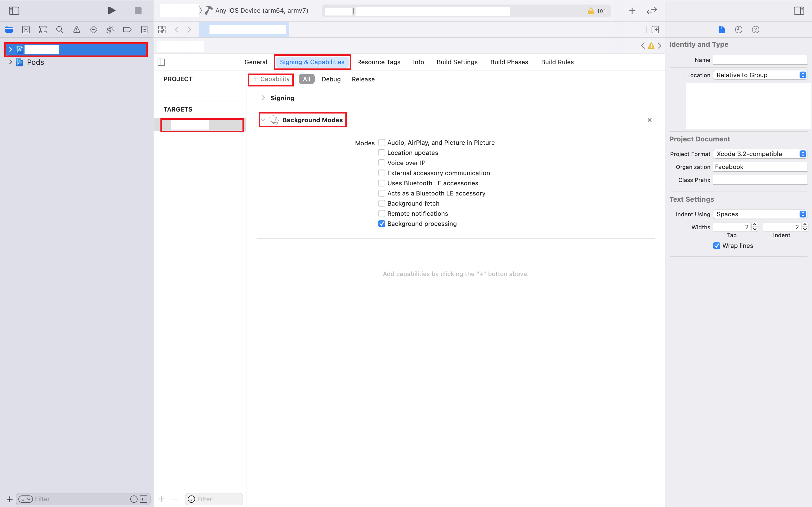Switch to Build Settings tab

456,62
